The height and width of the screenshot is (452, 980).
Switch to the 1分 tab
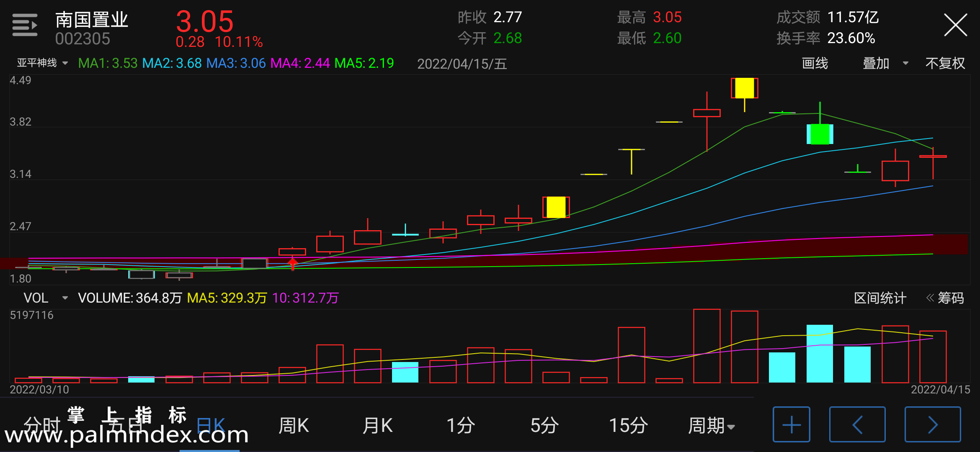tap(461, 426)
